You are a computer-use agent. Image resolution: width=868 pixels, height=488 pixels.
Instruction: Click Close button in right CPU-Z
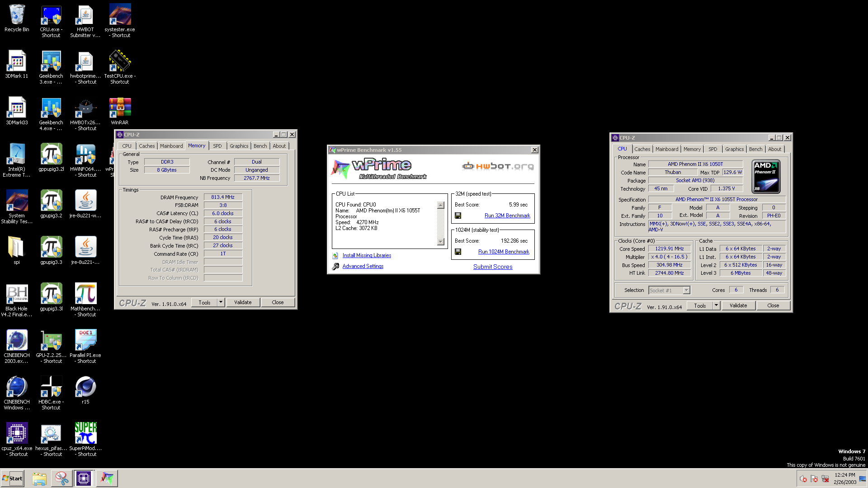click(773, 305)
